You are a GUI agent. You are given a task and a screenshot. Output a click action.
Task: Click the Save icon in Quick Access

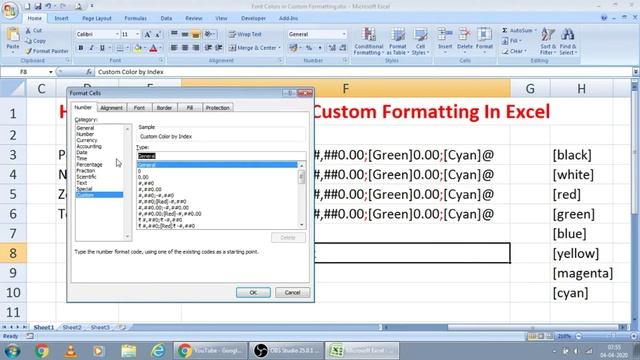point(38,6)
